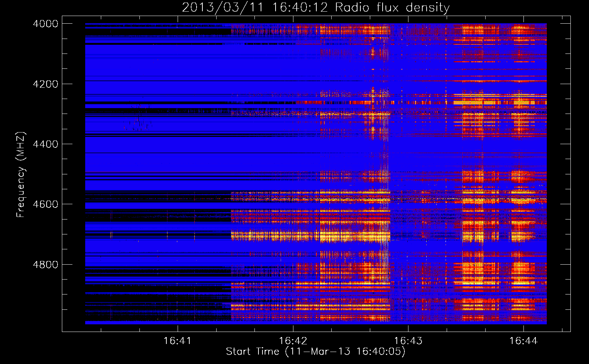Image resolution: width=589 pixels, height=364 pixels.
Task: Click the 16:42 time tick label
Action: coord(293,341)
